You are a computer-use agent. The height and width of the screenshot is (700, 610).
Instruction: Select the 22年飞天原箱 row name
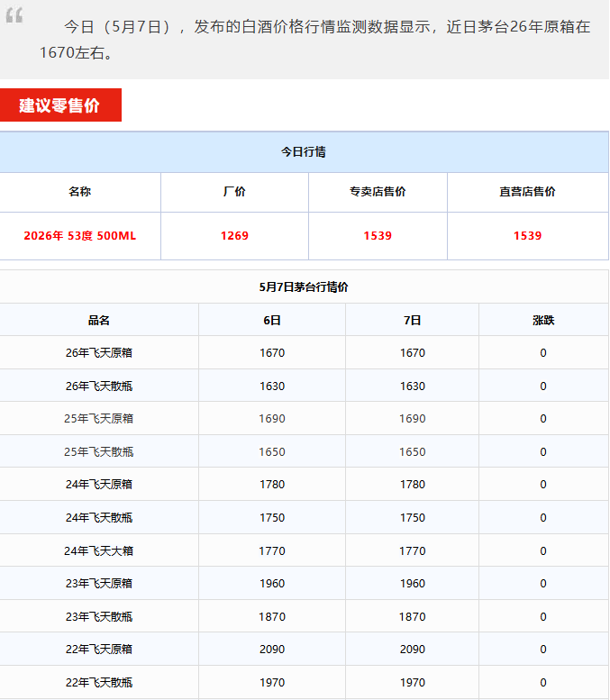coord(99,650)
